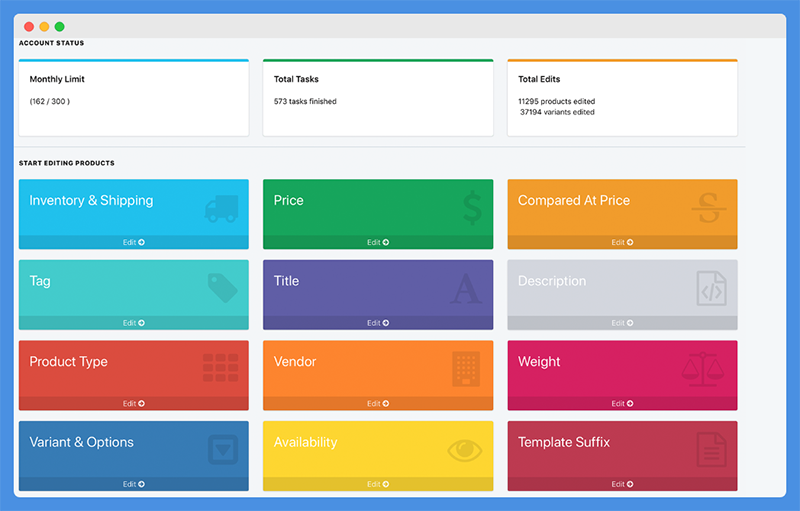Select the Product Type title
Screen dimensions: 800x511
68,362
